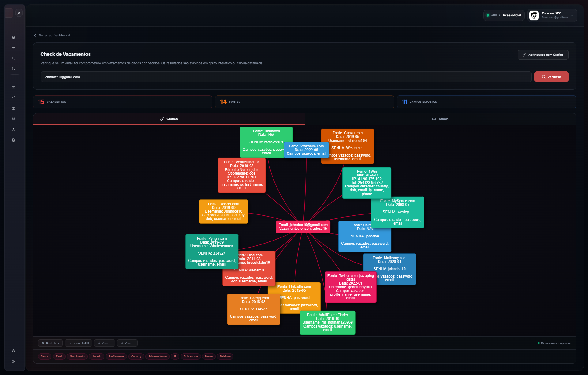The width and height of the screenshot is (588, 375).
Task: Click the Email field tag
Action: [59, 356]
